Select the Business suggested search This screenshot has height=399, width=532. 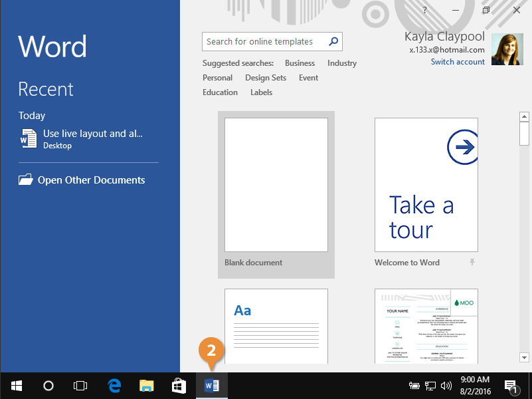[x=300, y=63]
